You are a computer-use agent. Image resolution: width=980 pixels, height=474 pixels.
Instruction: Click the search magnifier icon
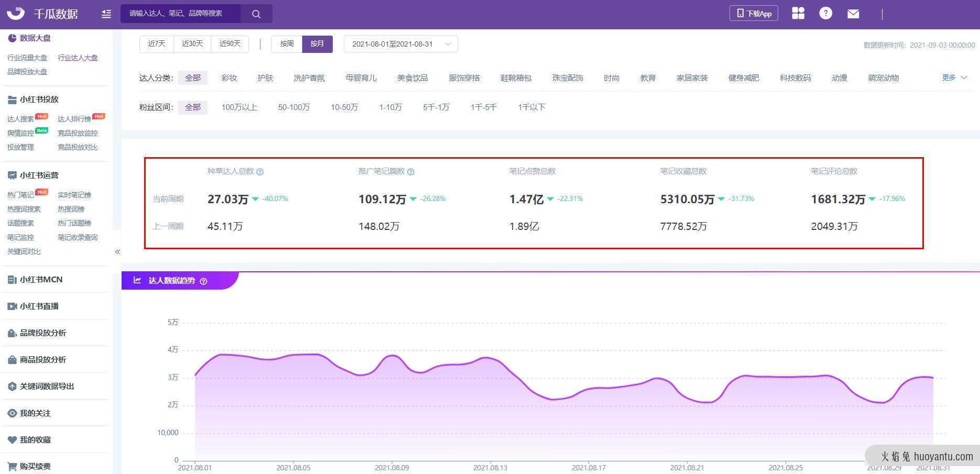point(256,14)
